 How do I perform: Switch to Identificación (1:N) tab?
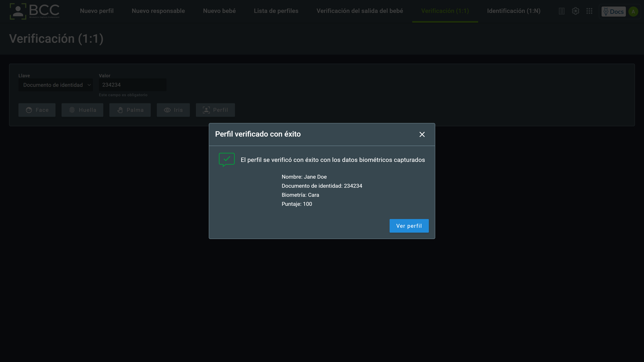[514, 11]
